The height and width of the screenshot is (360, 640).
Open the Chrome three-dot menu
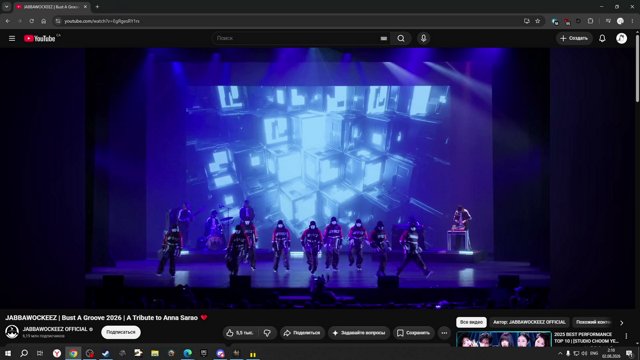[x=633, y=21]
